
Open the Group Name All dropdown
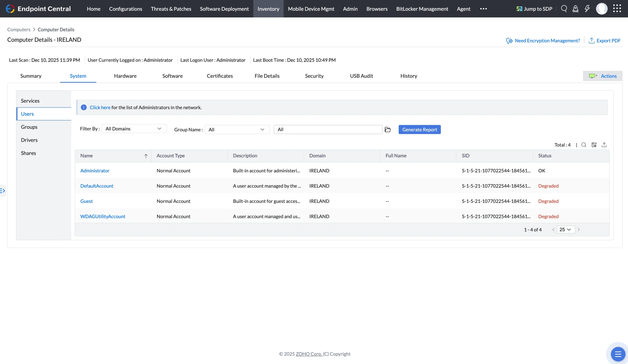click(237, 130)
